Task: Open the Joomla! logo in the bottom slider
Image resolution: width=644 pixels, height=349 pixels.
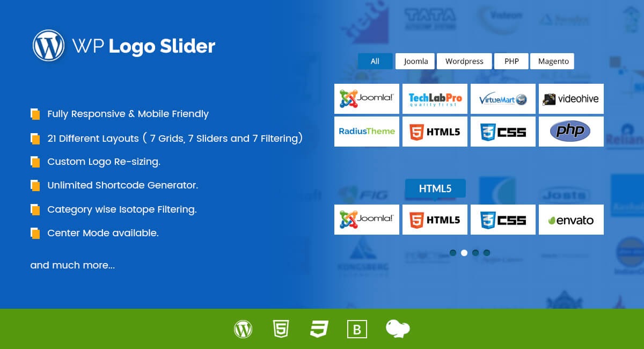Action: tap(367, 219)
